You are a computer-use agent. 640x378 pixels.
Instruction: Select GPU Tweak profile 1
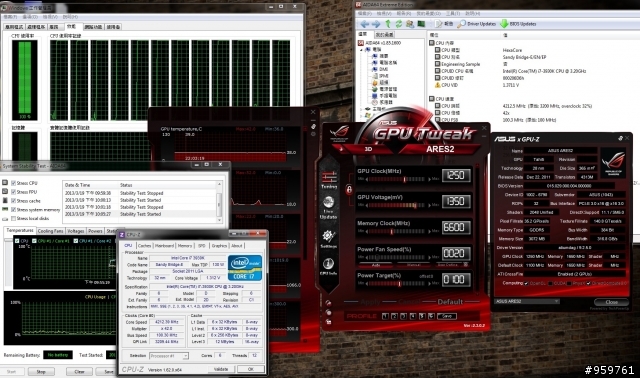pyautogui.click(x=385, y=316)
